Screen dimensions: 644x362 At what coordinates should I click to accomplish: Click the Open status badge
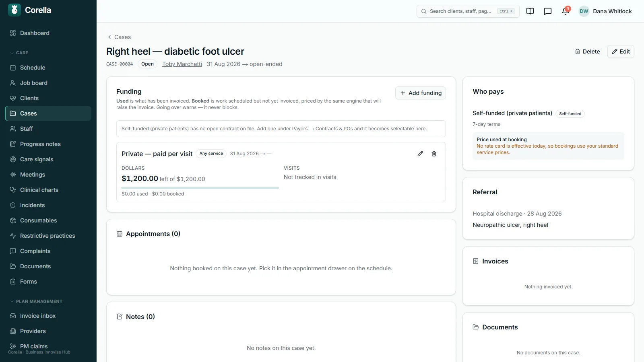[147, 64]
